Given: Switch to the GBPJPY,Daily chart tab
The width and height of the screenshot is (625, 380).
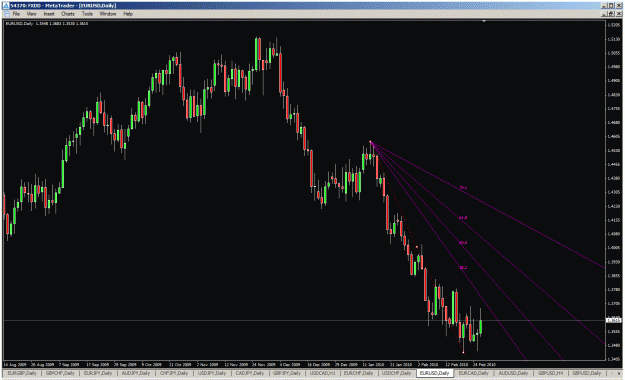Looking at the screenshot, I should pos(287,373).
